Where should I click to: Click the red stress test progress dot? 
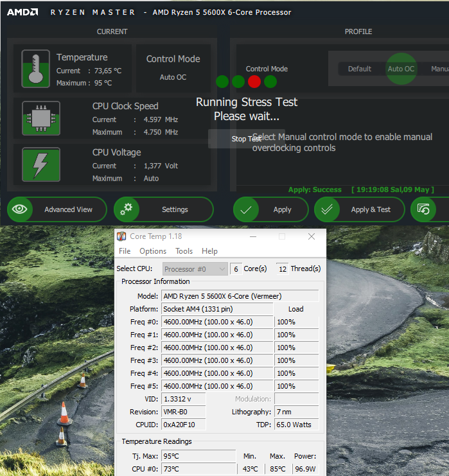pyautogui.click(x=254, y=82)
